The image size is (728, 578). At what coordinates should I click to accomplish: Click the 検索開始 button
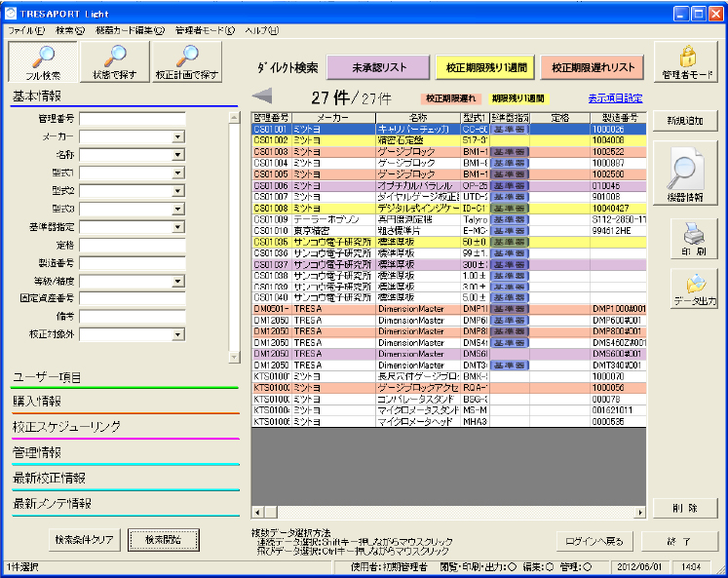(x=164, y=540)
